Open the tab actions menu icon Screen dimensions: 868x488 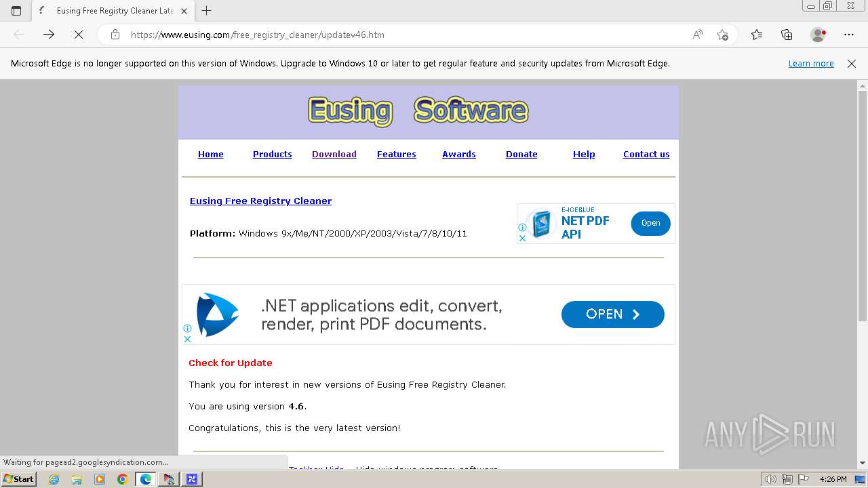tap(16, 11)
